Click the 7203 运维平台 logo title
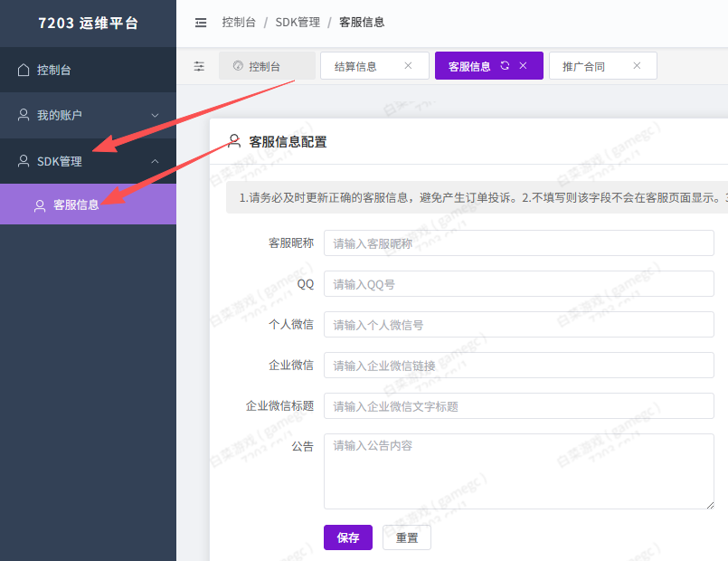This screenshot has width=728, height=561. tap(89, 24)
